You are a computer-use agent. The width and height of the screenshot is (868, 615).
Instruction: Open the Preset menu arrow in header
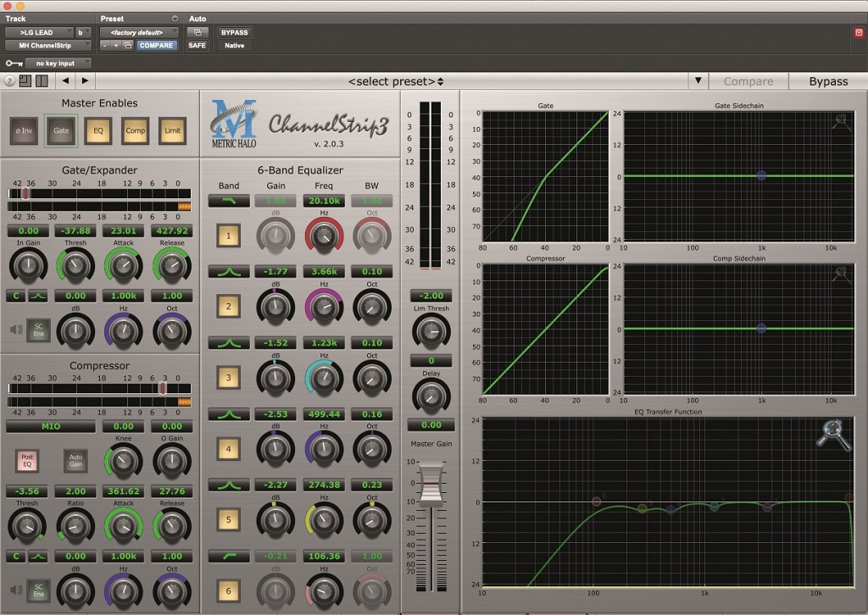(175, 19)
